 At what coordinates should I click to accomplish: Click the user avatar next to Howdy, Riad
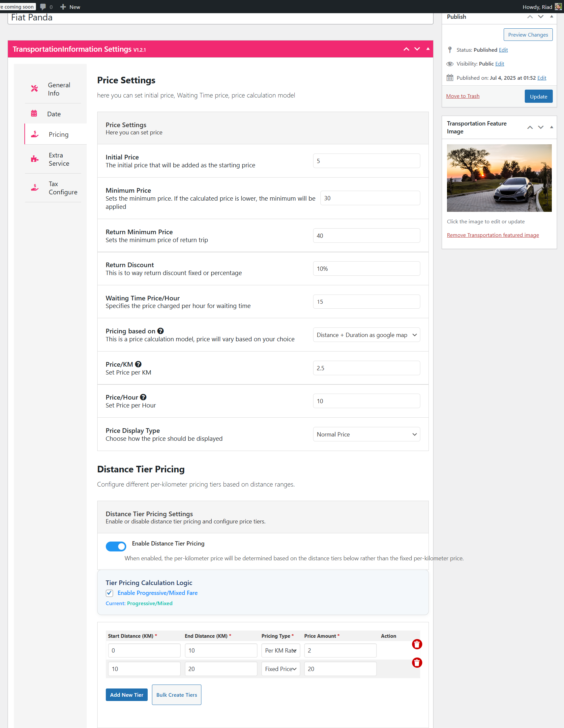pyautogui.click(x=558, y=7)
